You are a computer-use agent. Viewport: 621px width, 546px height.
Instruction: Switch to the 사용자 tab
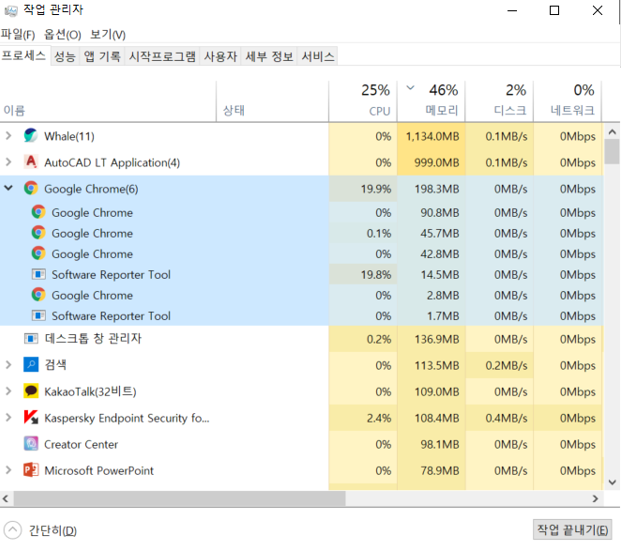click(x=221, y=56)
